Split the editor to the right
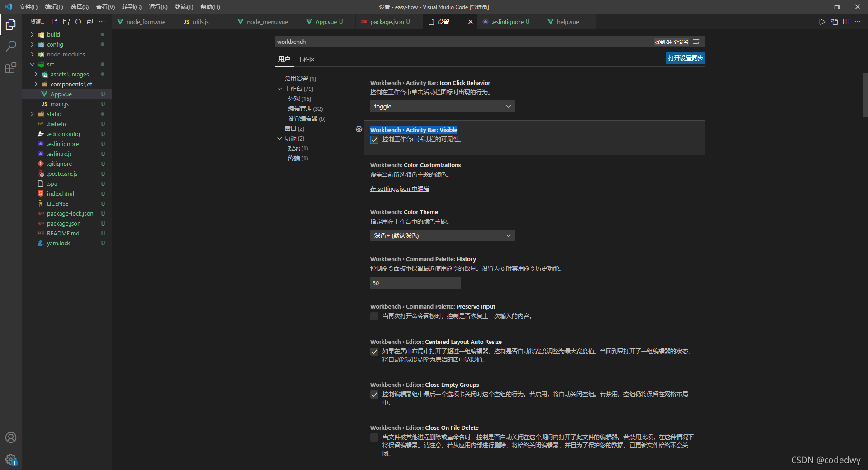The image size is (868, 470). coord(846,22)
